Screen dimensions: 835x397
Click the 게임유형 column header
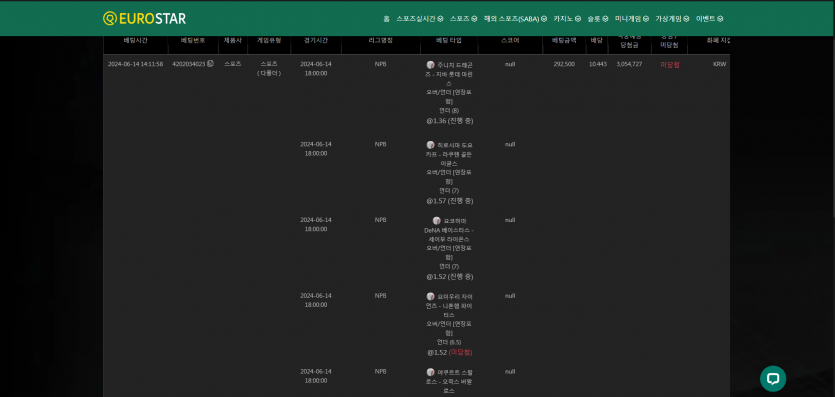point(269,40)
